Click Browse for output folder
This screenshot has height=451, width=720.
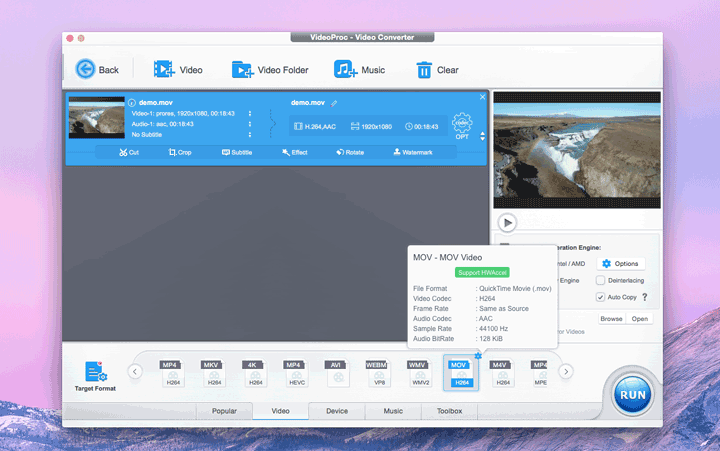click(611, 319)
